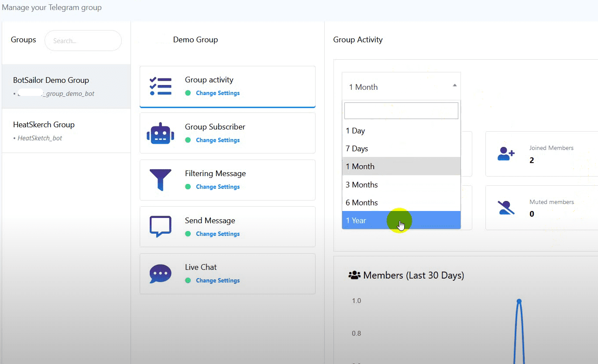The width and height of the screenshot is (598, 364).
Task: Toggle green status dot under Live Chat
Action: pyautogui.click(x=188, y=280)
